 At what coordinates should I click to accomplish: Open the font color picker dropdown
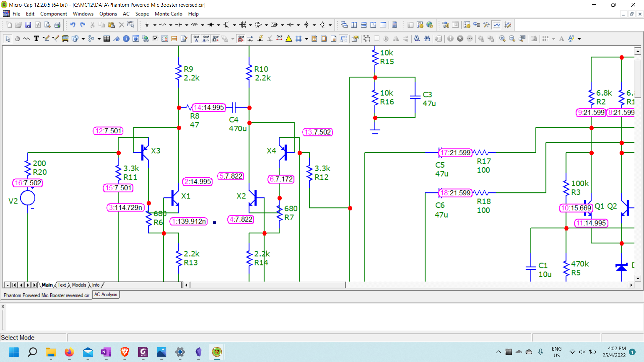tap(580, 39)
